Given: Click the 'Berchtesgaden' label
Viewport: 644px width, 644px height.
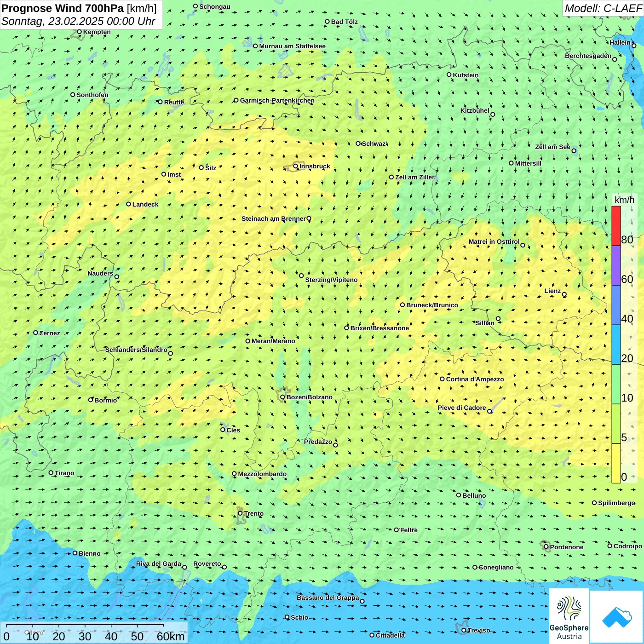Looking at the screenshot, I should coord(588,56).
